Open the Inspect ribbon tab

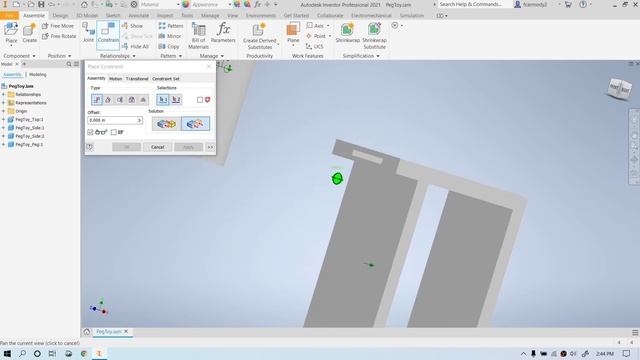(164, 16)
